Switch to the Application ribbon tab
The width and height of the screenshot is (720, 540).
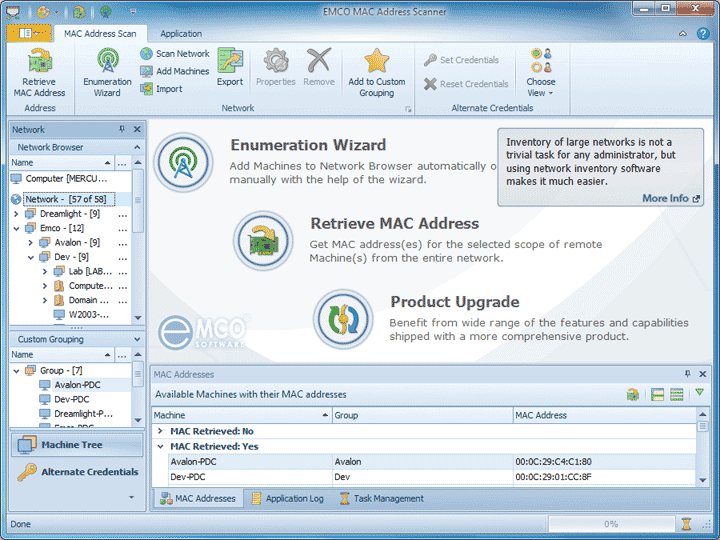[181, 34]
